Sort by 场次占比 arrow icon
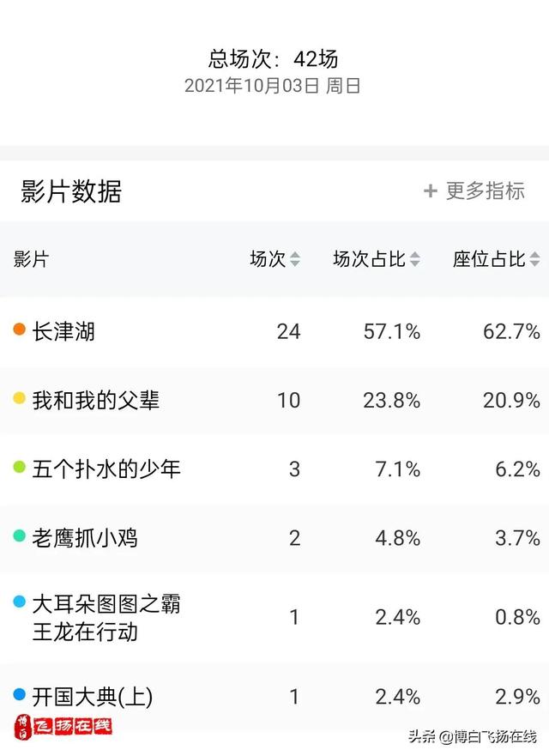Viewport: 549px width, 756px height. point(414,259)
